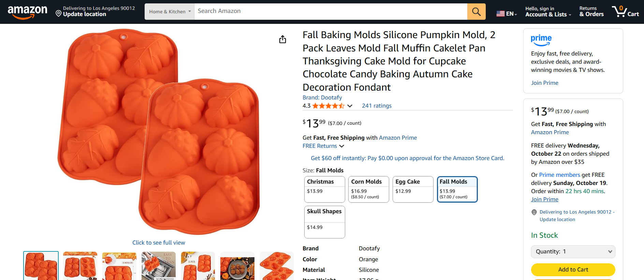Click the star rating icons

point(328,106)
